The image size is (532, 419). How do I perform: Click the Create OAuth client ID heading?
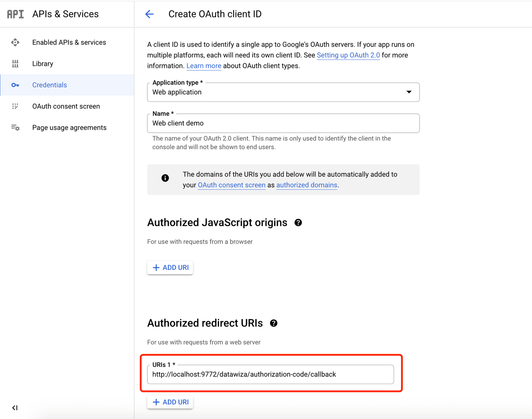[215, 14]
